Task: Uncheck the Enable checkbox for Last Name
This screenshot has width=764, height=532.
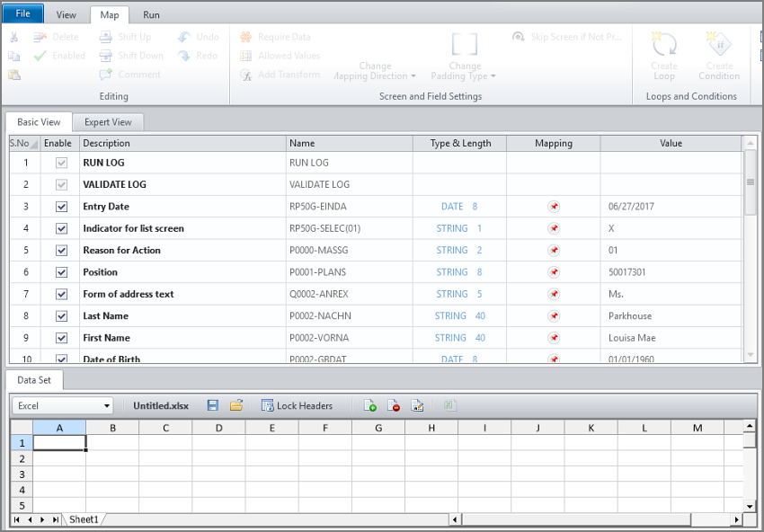Action: pyautogui.click(x=61, y=316)
